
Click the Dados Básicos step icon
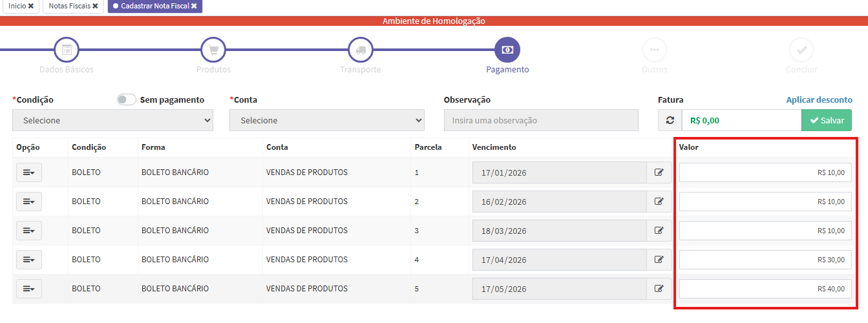tap(67, 50)
